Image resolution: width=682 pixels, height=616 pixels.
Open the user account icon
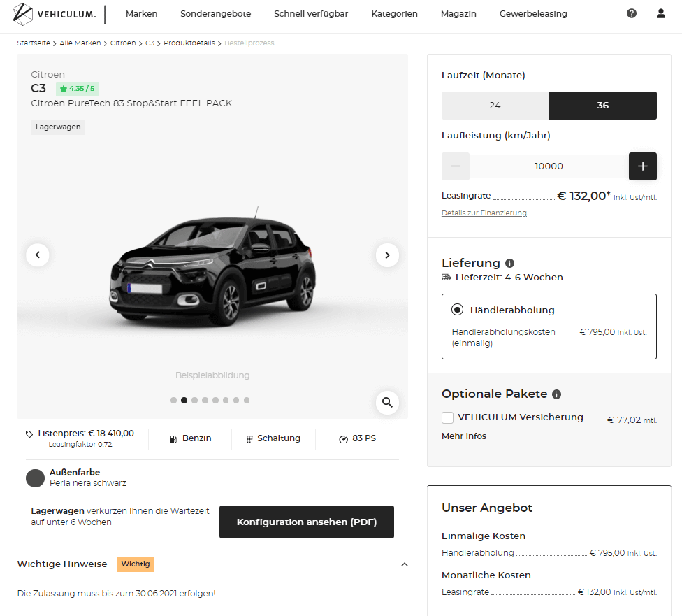[661, 13]
